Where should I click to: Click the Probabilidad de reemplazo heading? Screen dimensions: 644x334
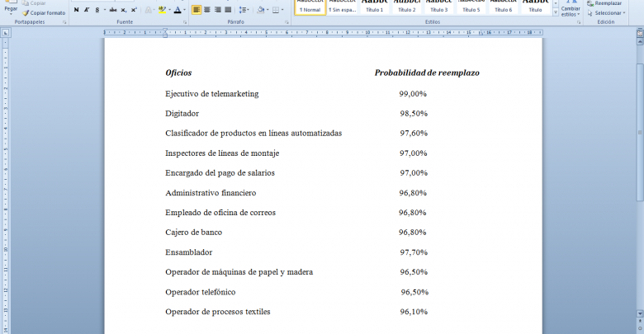coord(427,73)
